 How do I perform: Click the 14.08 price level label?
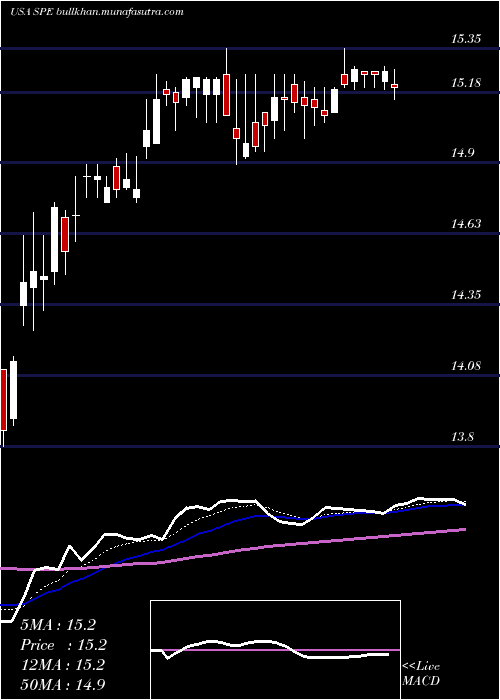point(466,366)
